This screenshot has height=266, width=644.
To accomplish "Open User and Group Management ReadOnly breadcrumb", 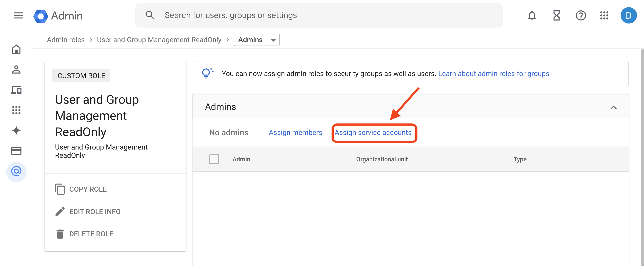I will click(x=159, y=39).
